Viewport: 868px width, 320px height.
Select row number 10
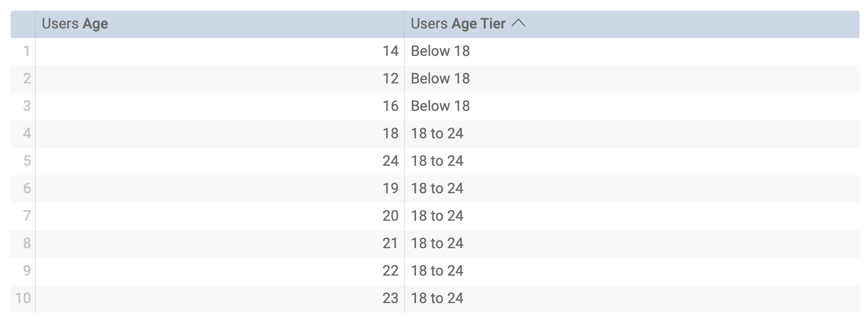[x=22, y=298]
